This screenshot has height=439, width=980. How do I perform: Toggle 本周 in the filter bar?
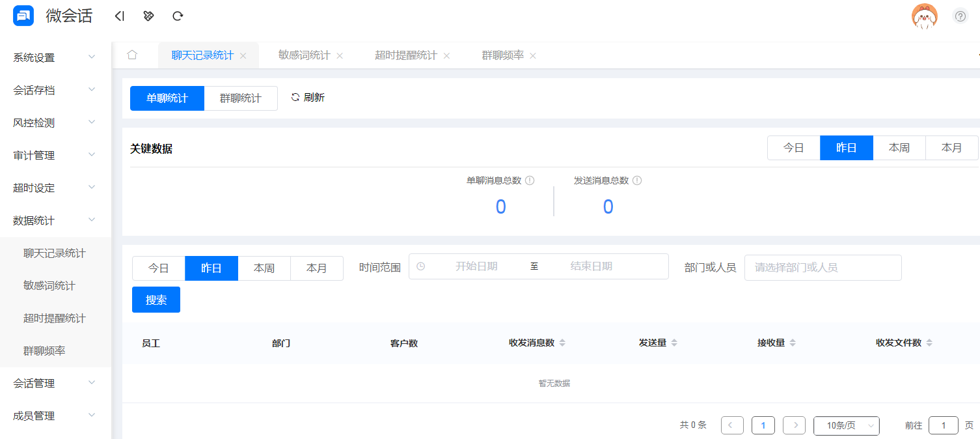(x=264, y=268)
